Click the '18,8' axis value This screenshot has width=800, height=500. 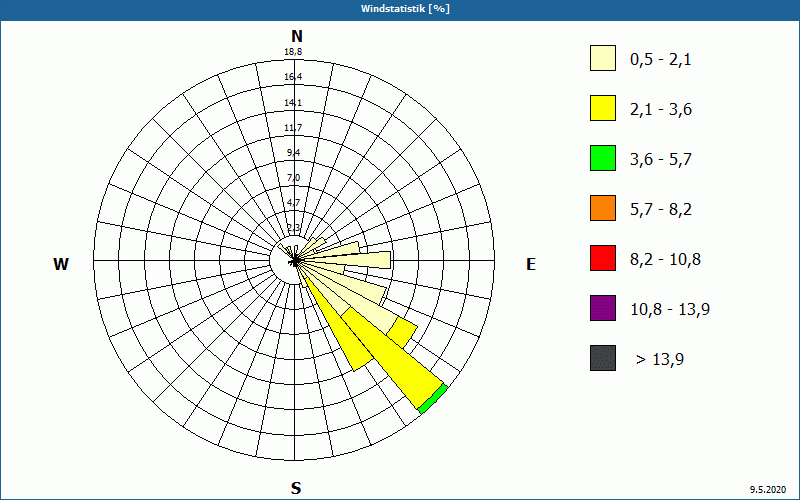(x=293, y=52)
